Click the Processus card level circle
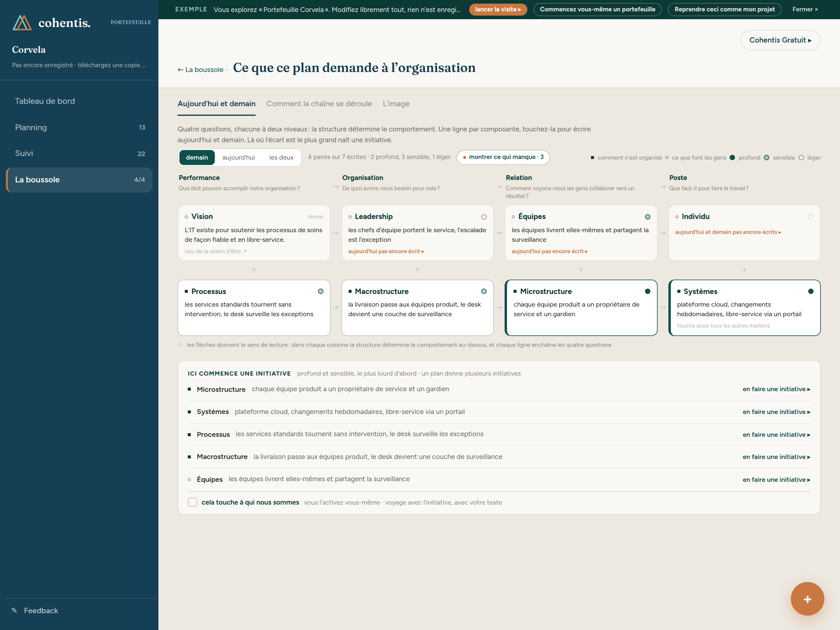 tap(320, 291)
